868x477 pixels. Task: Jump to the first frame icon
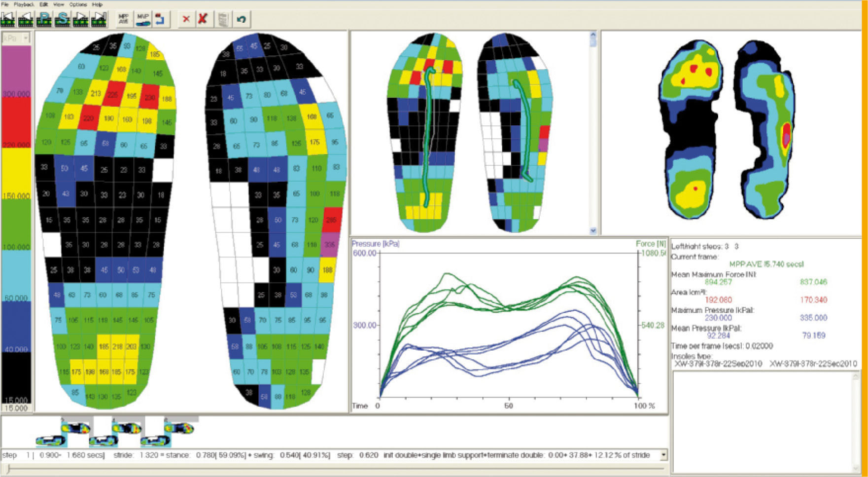(8, 19)
